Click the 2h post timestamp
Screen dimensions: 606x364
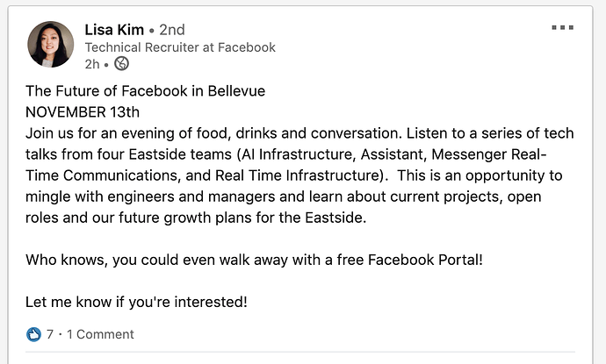click(92, 64)
